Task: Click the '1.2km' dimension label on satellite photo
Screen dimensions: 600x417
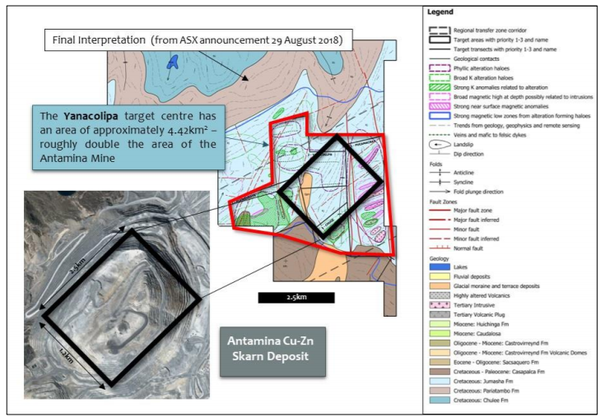Action: coord(68,355)
